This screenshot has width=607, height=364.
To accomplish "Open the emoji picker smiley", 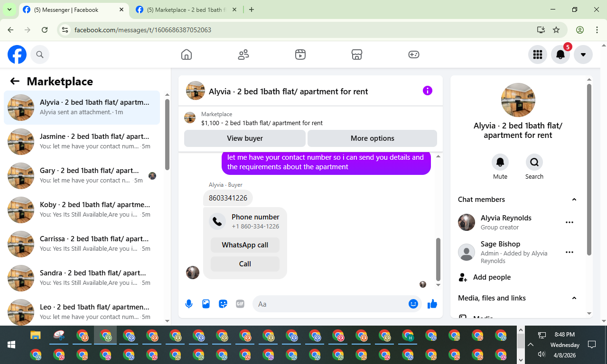I will point(413,304).
